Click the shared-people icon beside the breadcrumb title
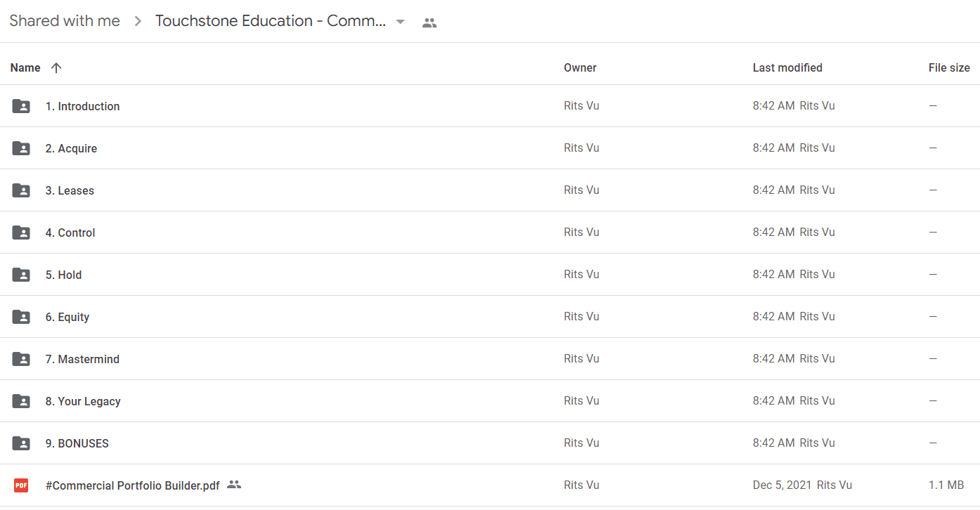The width and height of the screenshot is (980, 510). (430, 22)
